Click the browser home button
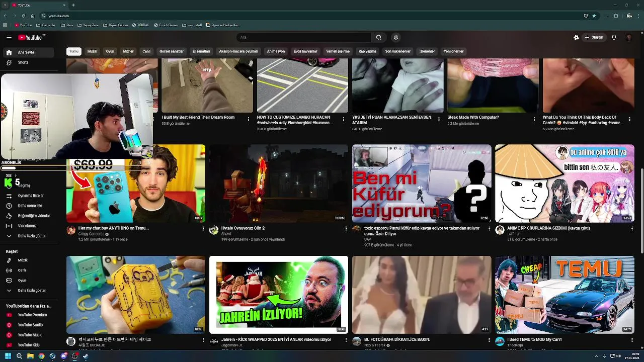Screen dimensions: 644x362 pos(33,16)
